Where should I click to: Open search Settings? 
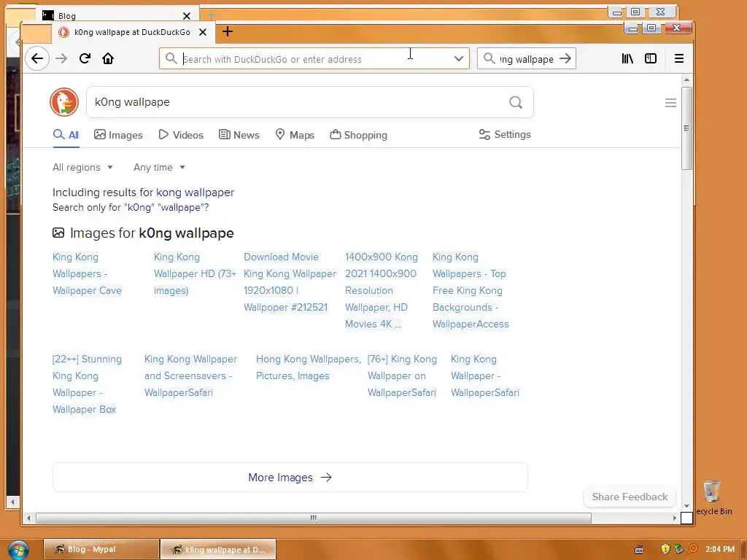[x=505, y=134]
